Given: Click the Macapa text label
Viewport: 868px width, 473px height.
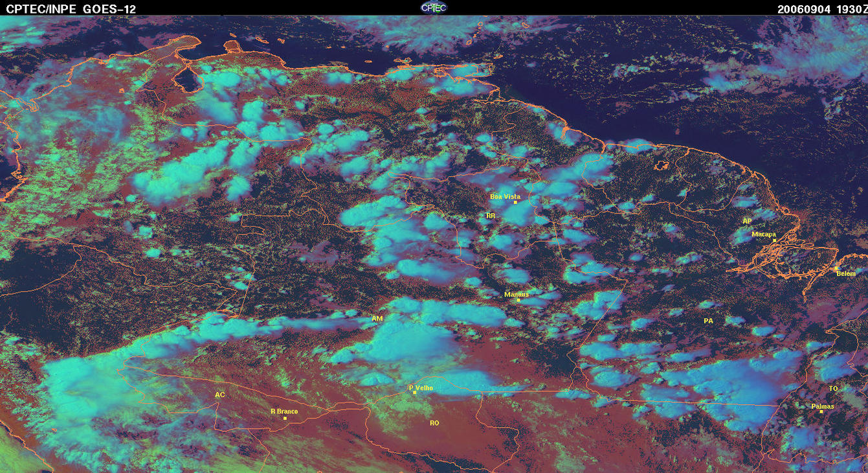Looking at the screenshot, I should pos(764,234).
